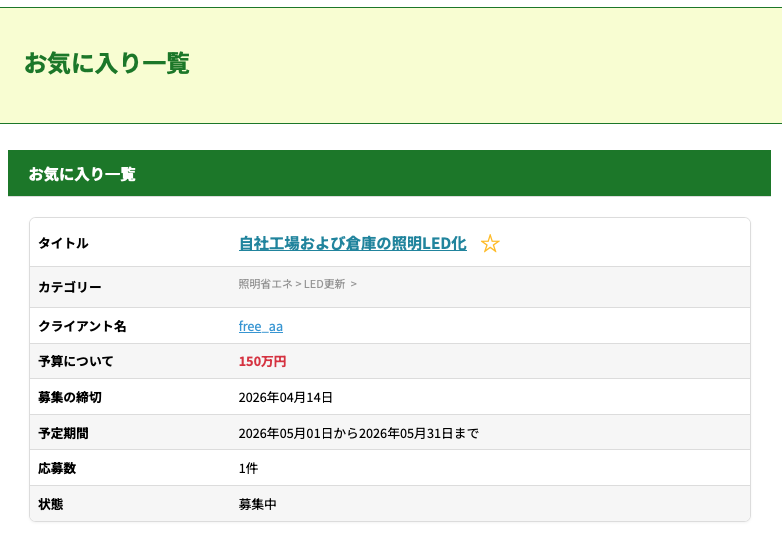This screenshot has height=544, width=782.
Task: Click the 1件 application count value
Action: 248,468
